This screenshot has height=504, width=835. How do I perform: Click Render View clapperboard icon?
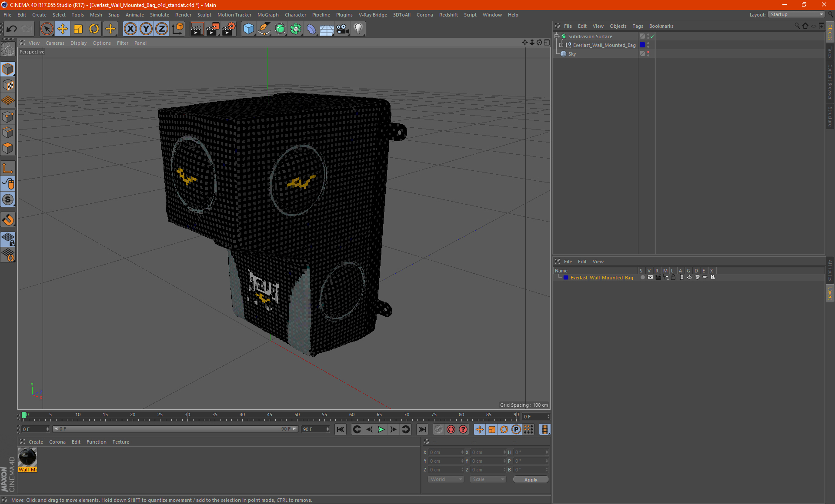[197, 29]
